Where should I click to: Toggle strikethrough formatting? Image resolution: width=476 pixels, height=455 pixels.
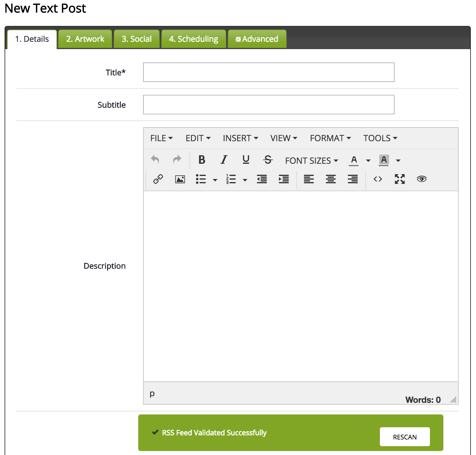coord(268,159)
